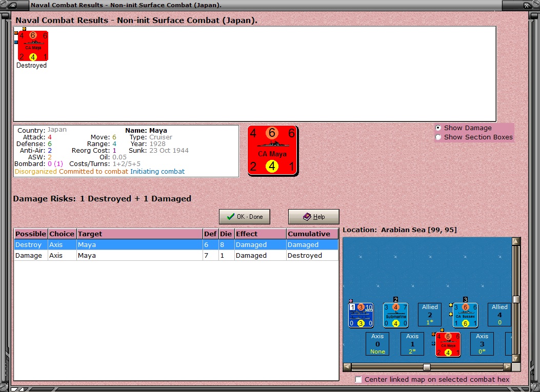Select the Show Damage radio button
This screenshot has height=392, width=540.
[x=438, y=128]
